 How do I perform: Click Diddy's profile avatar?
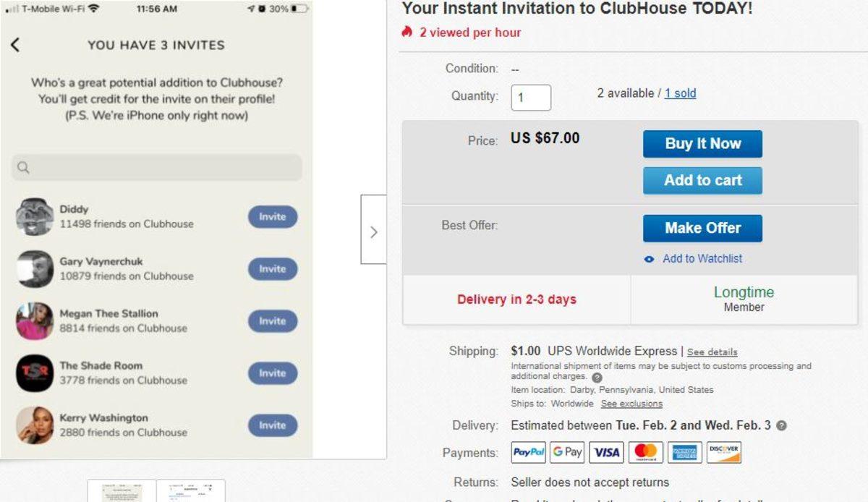coord(35,216)
